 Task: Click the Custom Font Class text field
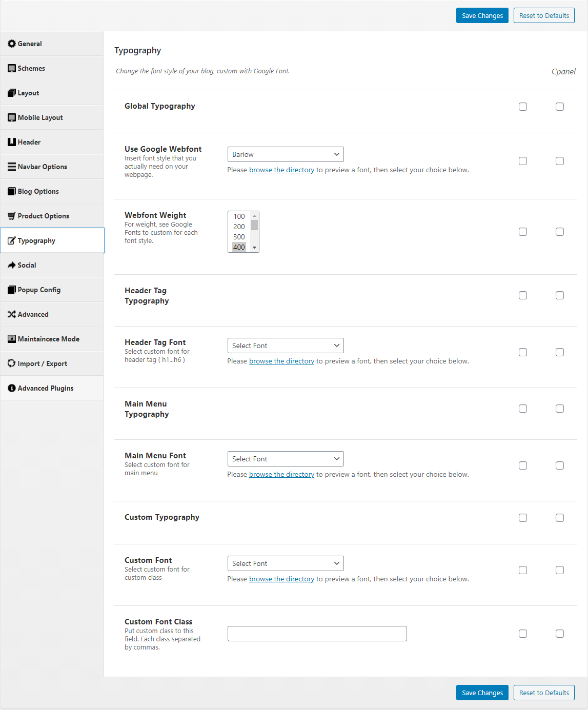tap(317, 634)
